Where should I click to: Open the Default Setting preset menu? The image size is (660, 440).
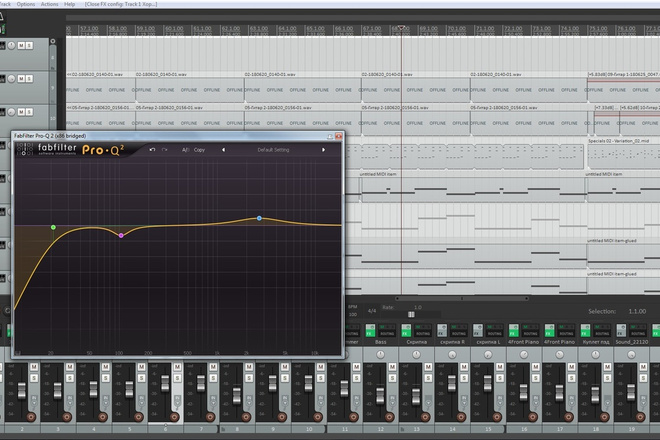tap(273, 150)
